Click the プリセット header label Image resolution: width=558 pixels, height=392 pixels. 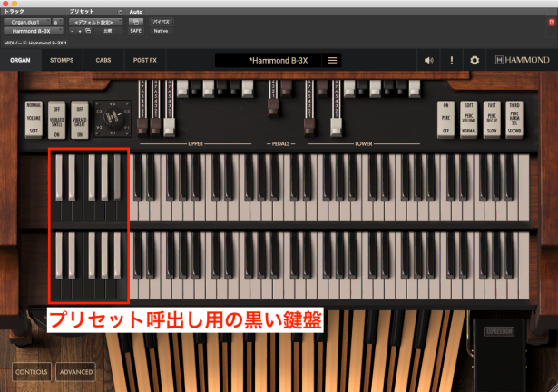(82, 12)
